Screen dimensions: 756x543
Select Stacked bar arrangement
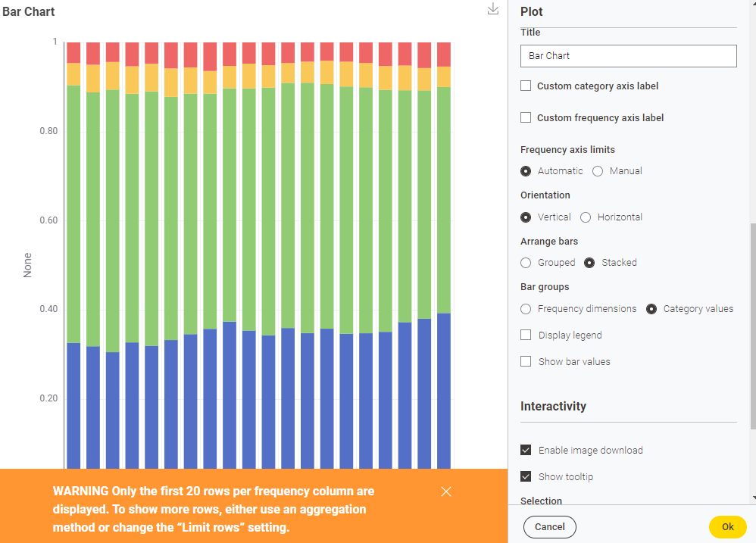[x=589, y=263]
